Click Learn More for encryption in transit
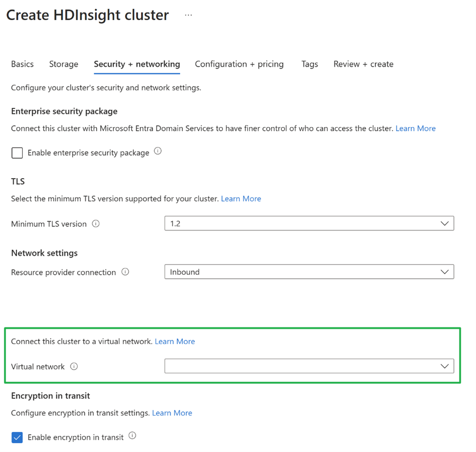The width and height of the screenshot is (476, 452). (x=172, y=413)
